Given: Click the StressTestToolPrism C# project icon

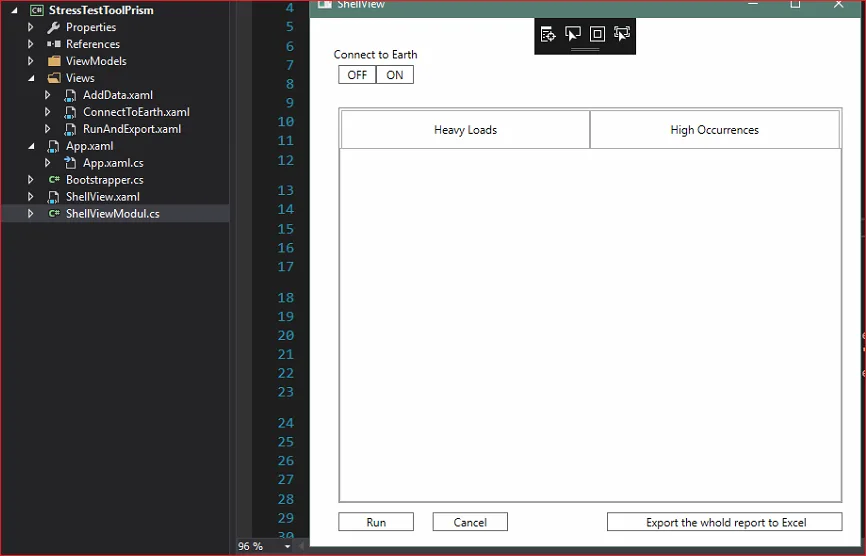Looking at the screenshot, I should pos(37,10).
